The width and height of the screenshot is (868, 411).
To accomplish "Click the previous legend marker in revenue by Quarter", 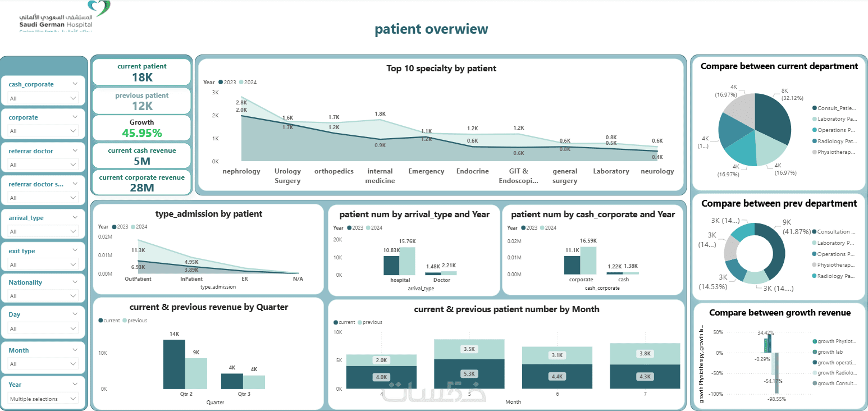I will [125, 321].
